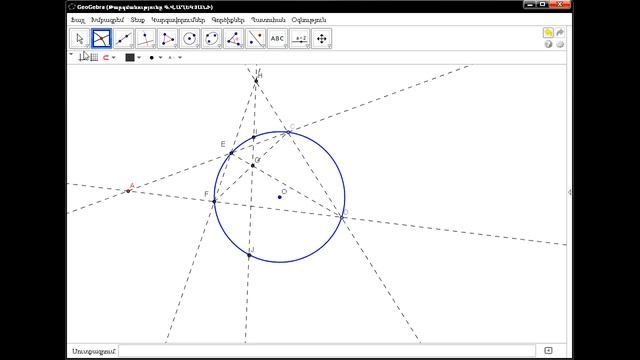Select the Move arrow tool
Viewport: 640px width, 360px height.
pyautogui.click(x=80, y=39)
